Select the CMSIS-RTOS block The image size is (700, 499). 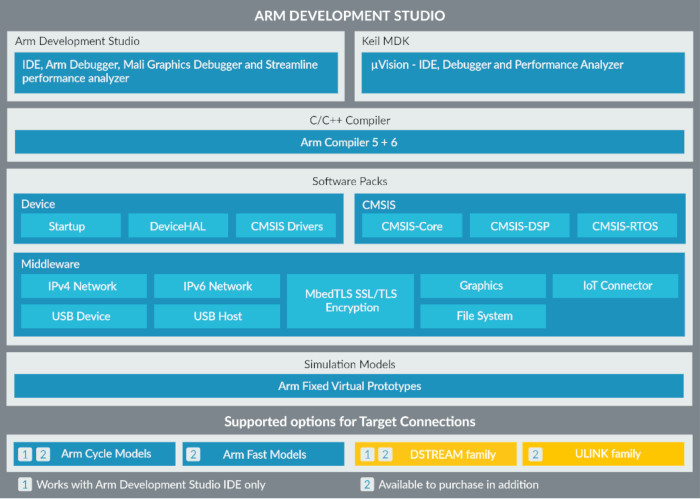click(x=627, y=226)
